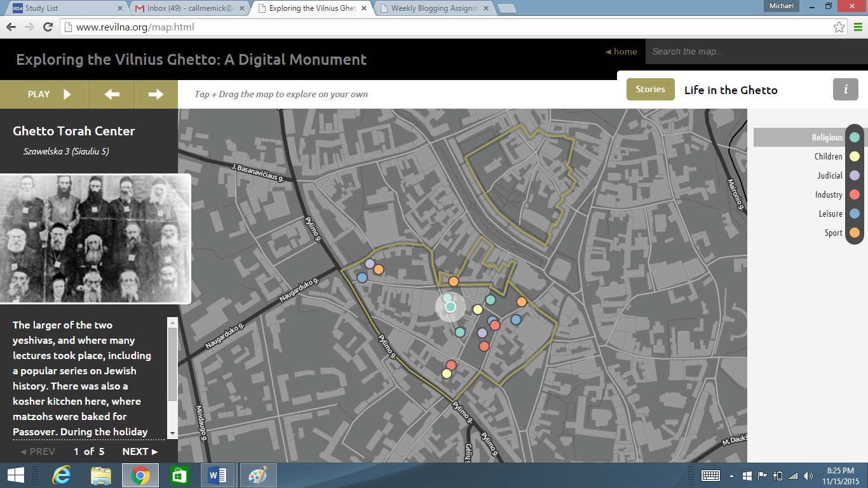Reload the page with the refresh icon
This screenshot has height=488, width=868.
click(48, 27)
